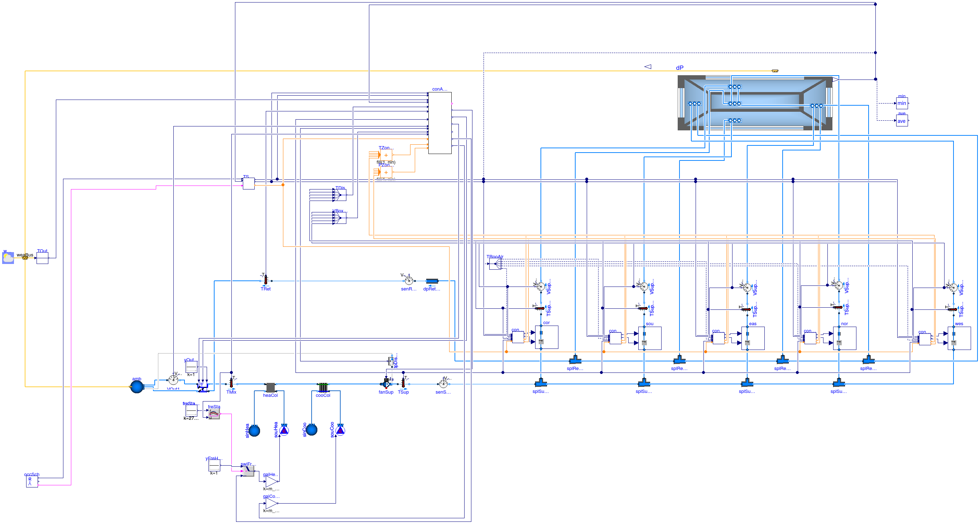Viewport: 980px width, 524px height.
Task: Click the building floor plan model
Action: [x=755, y=103]
